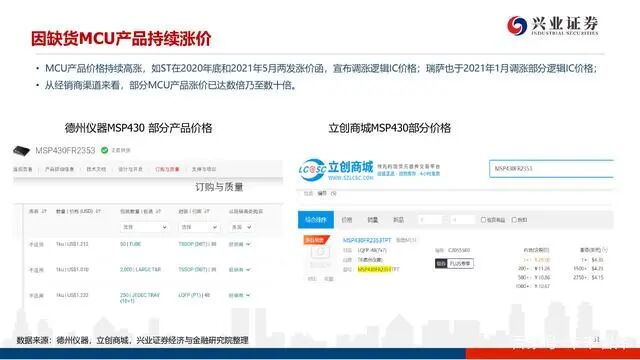This screenshot has height=360, width=640.
Task: Click the MSP430FR2353 chip thumbnail image
Action: pos(21,151)
